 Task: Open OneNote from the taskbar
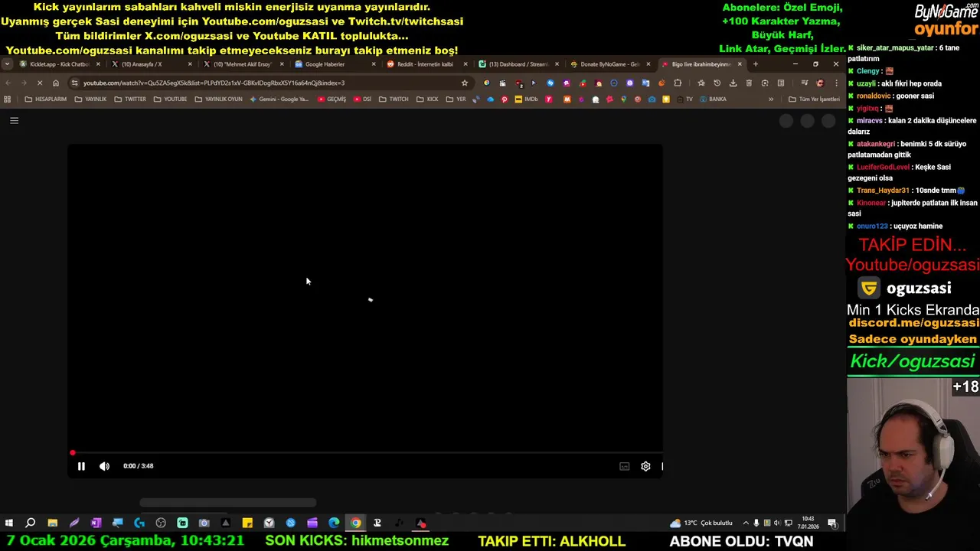tap(96, 523)
